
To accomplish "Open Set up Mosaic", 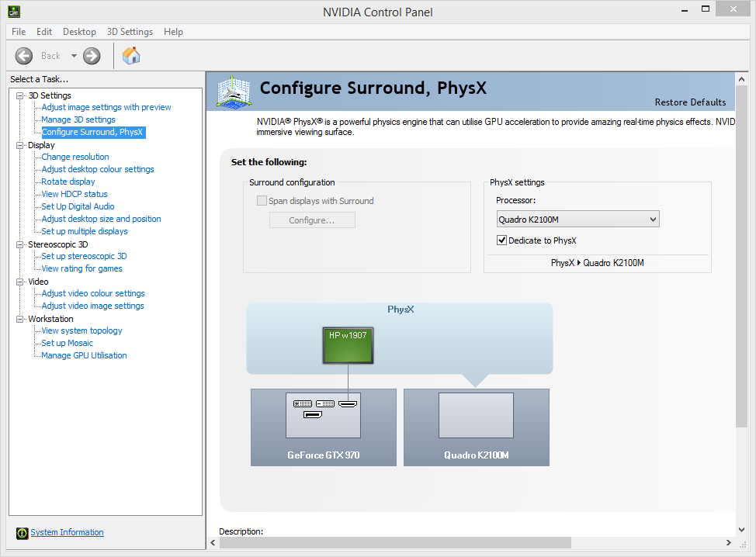I will (67, 343).
